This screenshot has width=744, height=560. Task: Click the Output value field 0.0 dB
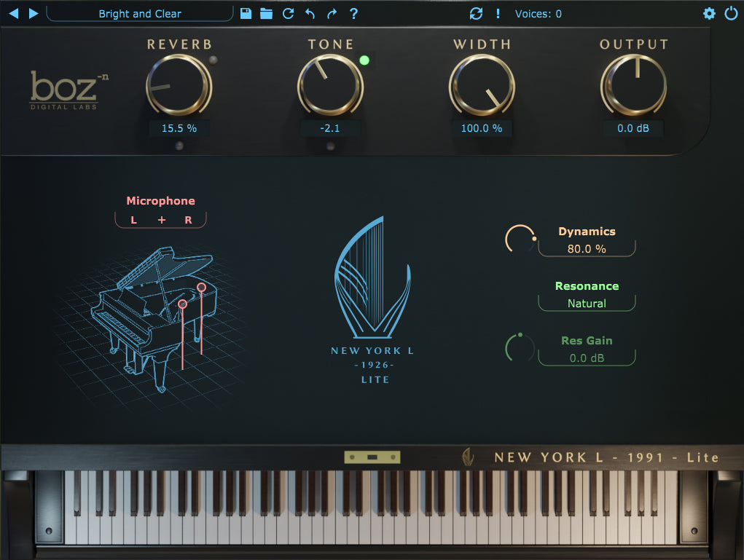pyautogui.click(x=633, y=128)
